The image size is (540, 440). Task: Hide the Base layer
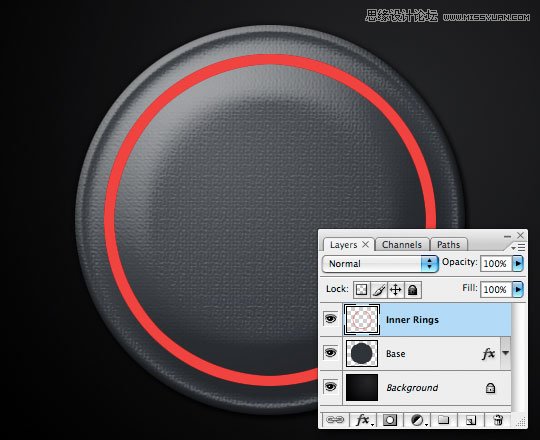[331, 353]
